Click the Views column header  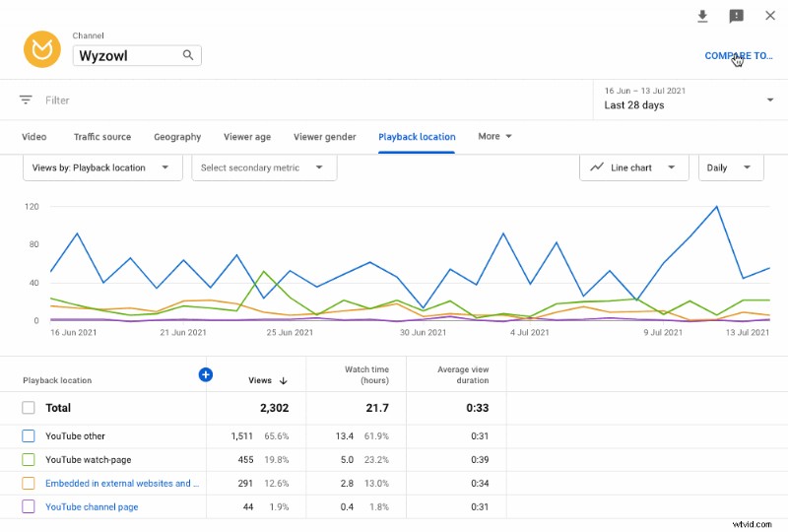click(x=260, y=380)
